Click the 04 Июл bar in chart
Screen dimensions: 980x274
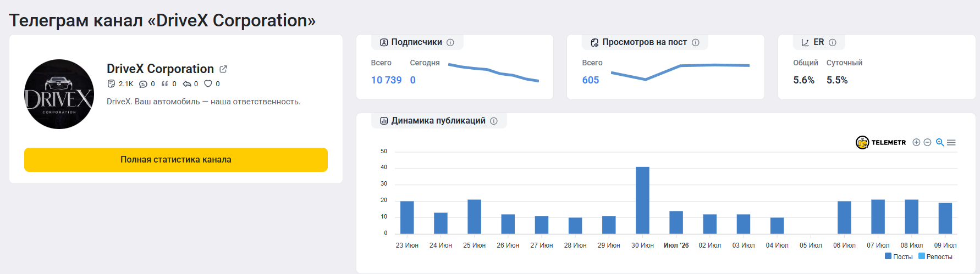click(x=777, y=226)
